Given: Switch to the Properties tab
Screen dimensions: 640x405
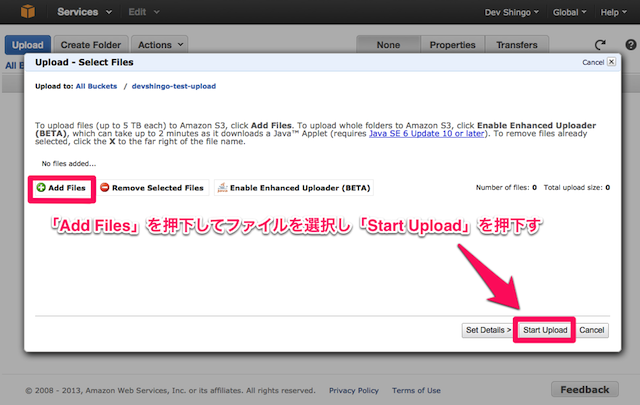Looking at the screenshot, I should (x=452, y=45).
